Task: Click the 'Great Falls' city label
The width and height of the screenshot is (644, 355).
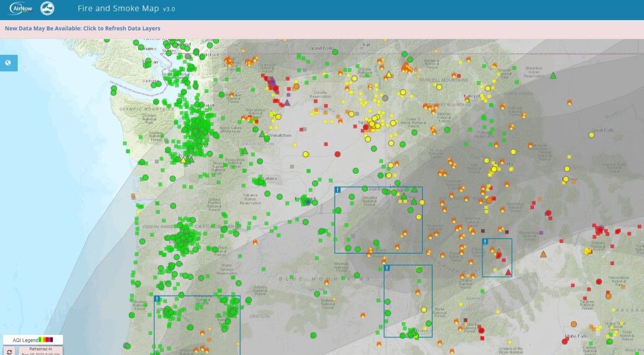Action: pyautogui.click(x=603, y=130)
